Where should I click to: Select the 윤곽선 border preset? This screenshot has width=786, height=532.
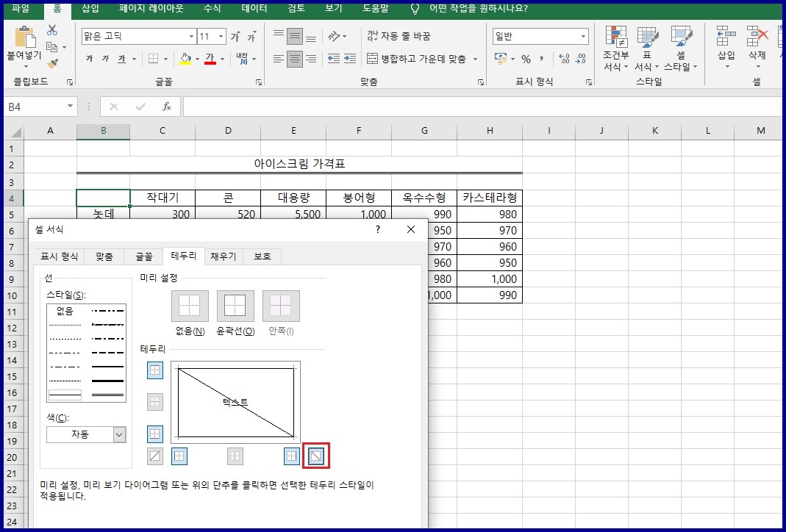click(235, 304)
